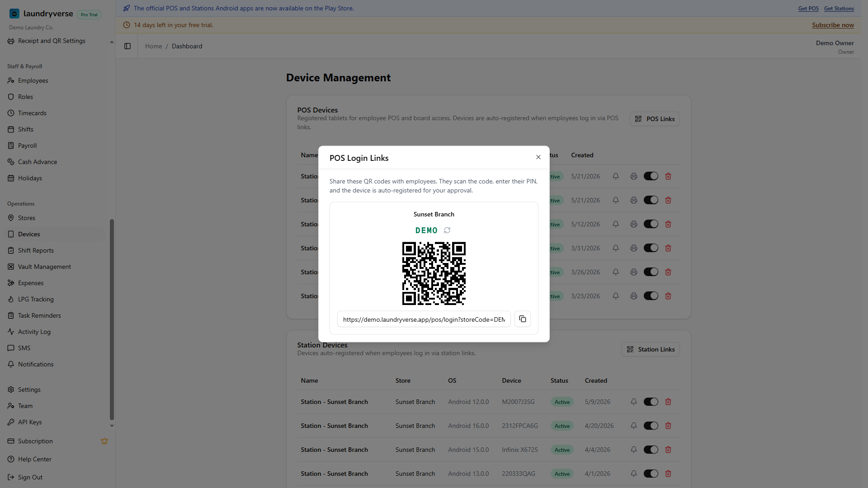The height and width of the screenshot is (488, 868).
Task: Open Vault Management page
Action: [54, 267]
